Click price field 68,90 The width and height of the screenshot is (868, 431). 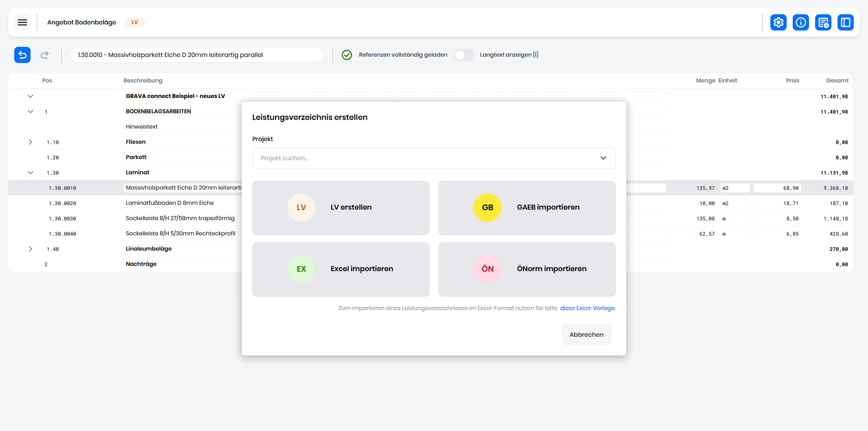click(777, 188)
